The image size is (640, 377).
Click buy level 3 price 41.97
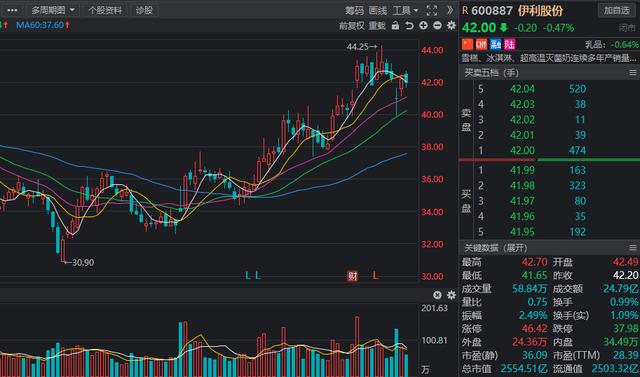click(522, 201)
